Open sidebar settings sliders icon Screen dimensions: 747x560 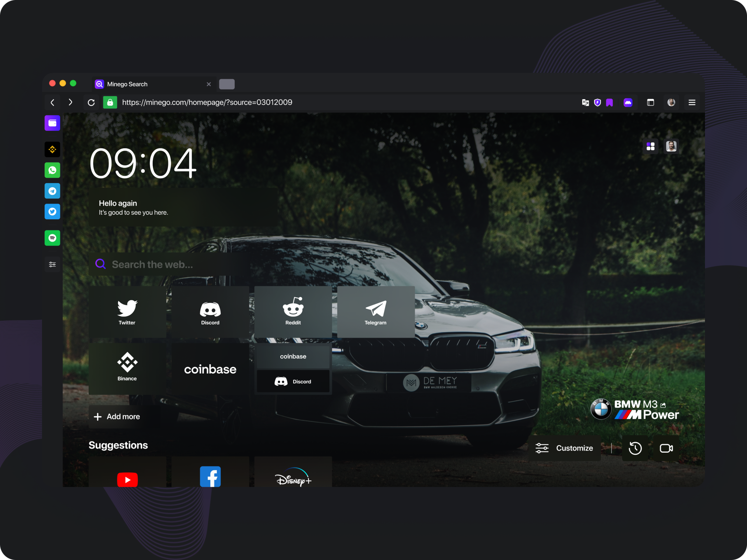point(52,264)
